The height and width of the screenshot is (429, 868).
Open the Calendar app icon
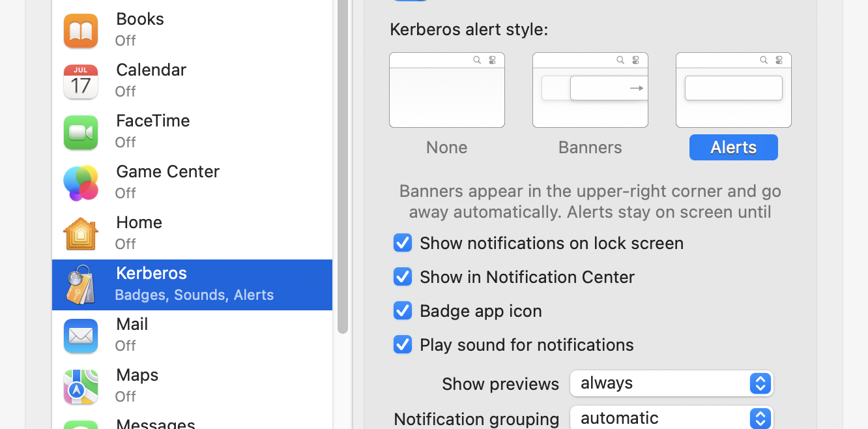(x=81, y=81)
